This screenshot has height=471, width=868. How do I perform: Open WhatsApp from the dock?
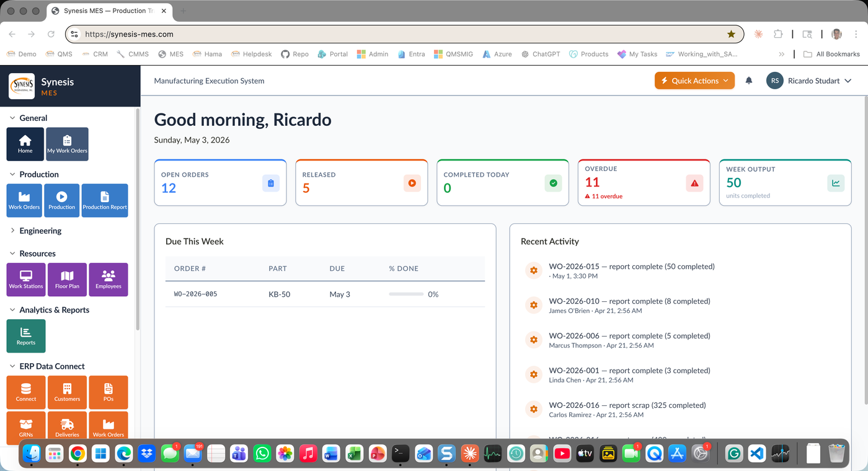pyautogui.click(x=262, y=454)
